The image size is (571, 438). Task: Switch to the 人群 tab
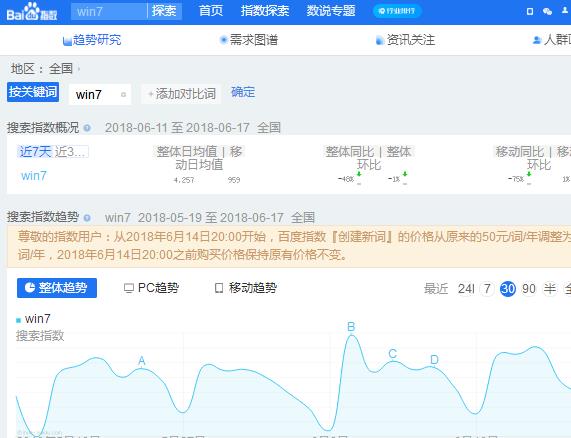click(552, 40)
